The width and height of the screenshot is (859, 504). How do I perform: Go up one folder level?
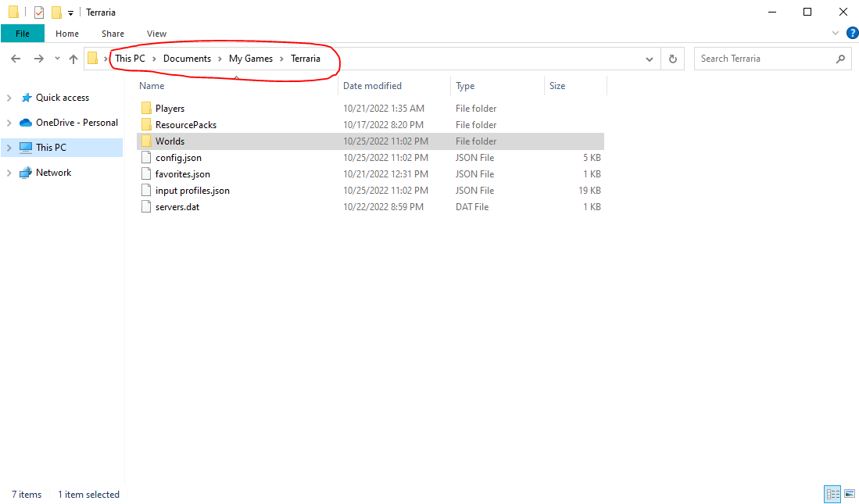click(x=73, y=59)
